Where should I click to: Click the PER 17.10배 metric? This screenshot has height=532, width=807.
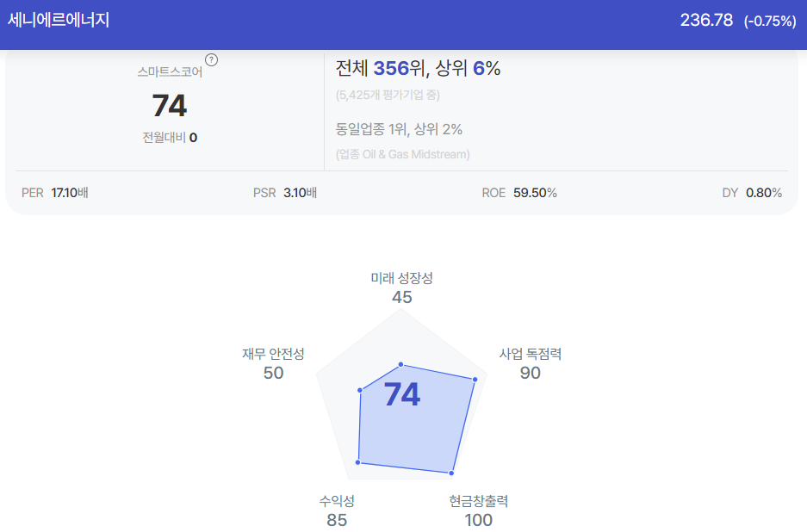(55, 193)
